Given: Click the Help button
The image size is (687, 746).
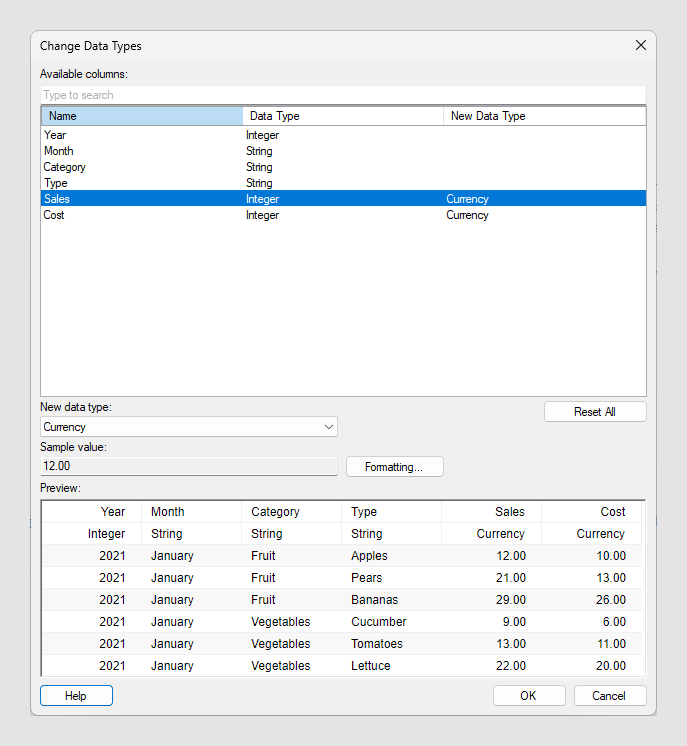Looking at the screenshot, I should point(76,696).
